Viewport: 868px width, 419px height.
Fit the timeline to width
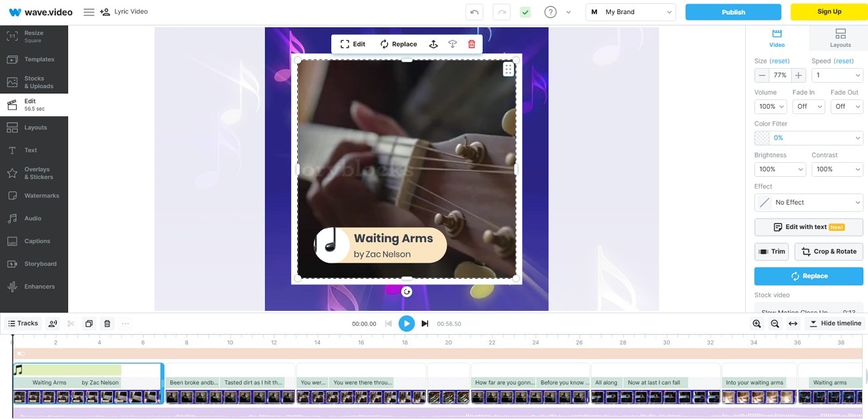coord(793,324)
